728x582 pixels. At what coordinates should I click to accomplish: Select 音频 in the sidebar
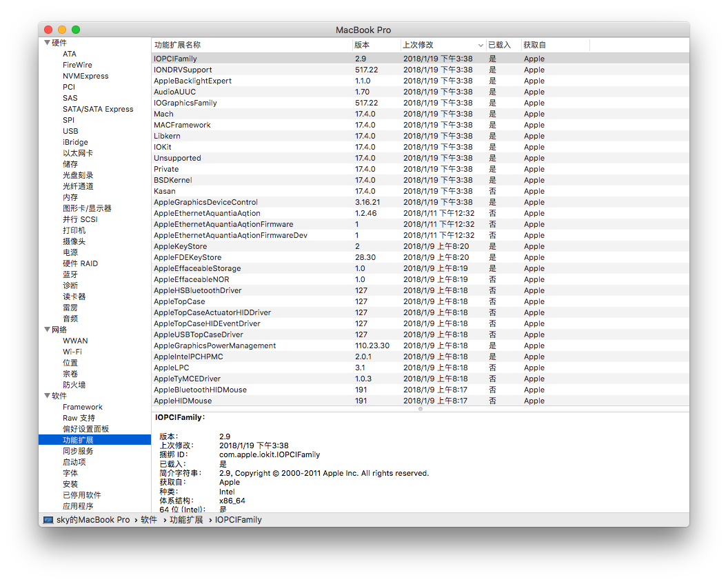pyautogui.click(x=70, y=319)
